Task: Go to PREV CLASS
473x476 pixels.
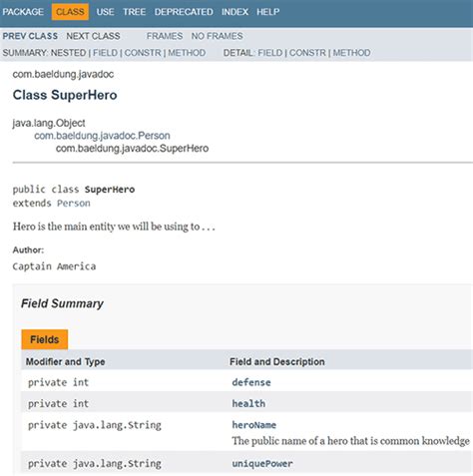Action: tap(30, 36)
